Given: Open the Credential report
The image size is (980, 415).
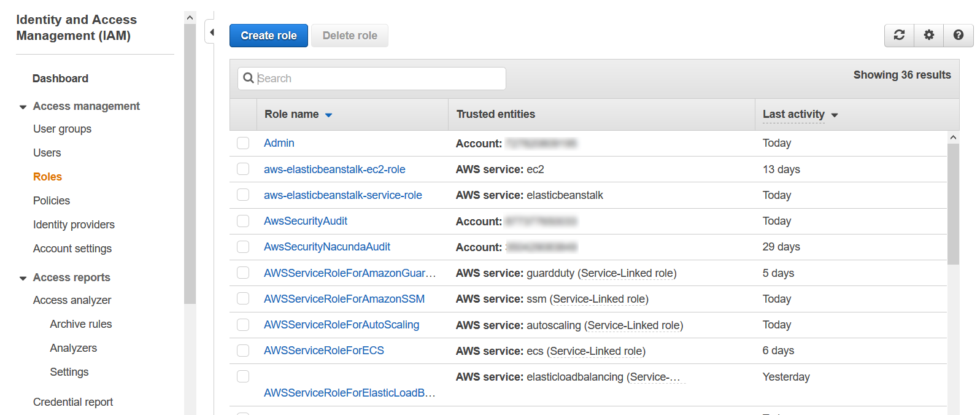Looking at the screenshot, I should (x=73, y=402).
